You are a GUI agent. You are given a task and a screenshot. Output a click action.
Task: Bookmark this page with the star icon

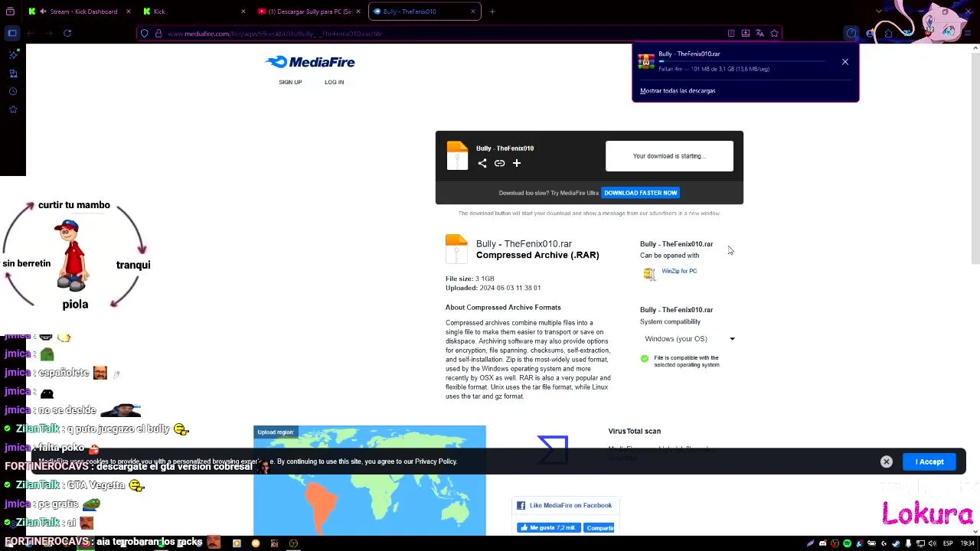(x=774, y=33)
